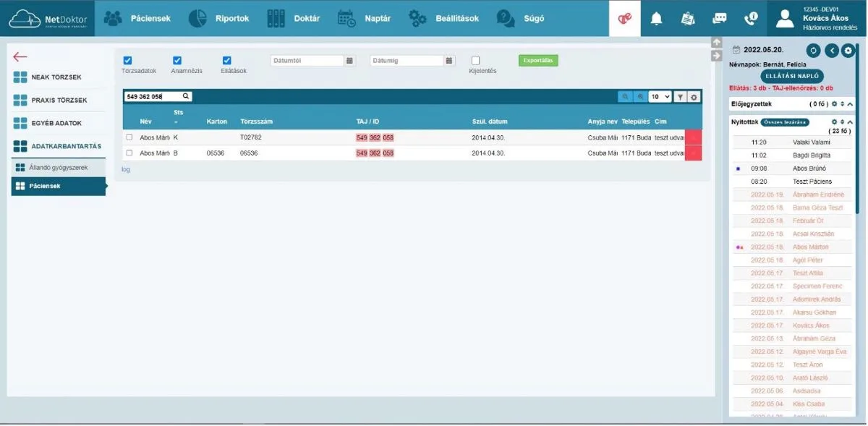Open the Dátumtól calendar picker
868x426 pixels.
tap(349, 61)
